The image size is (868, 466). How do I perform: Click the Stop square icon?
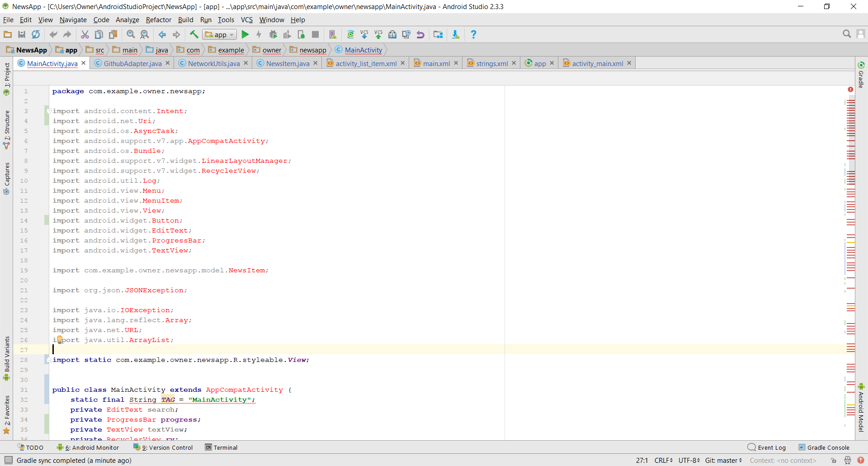pos(316,34)
